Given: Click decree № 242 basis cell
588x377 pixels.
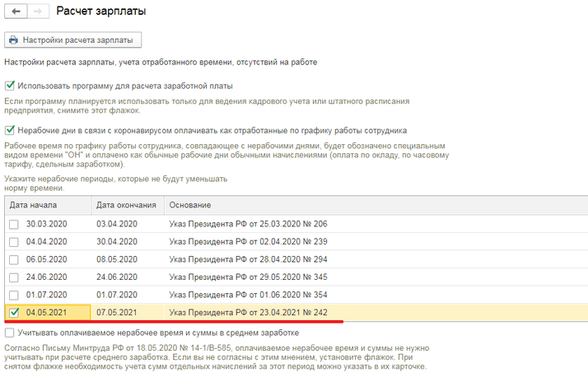Looking at the screenshot, I should point(247,313).
